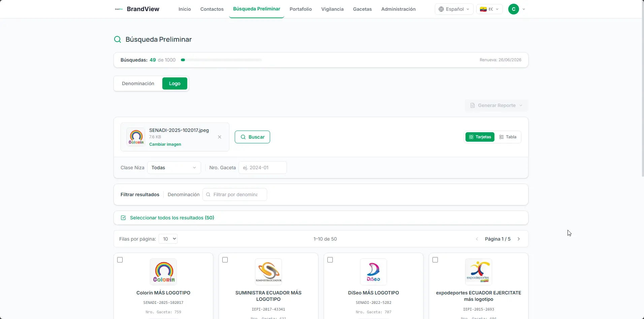Viewport: 644px width, 319px height.
Task: Click the globe language icon
Action: (441, 9)
